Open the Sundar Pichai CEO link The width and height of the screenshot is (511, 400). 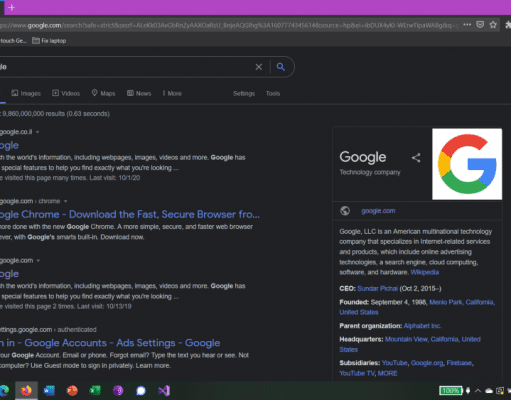(378, 289)
